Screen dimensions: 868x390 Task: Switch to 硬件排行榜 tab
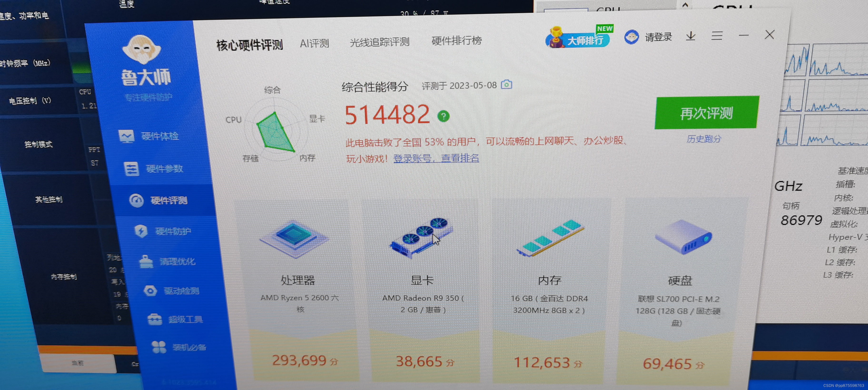pos(457,40)
